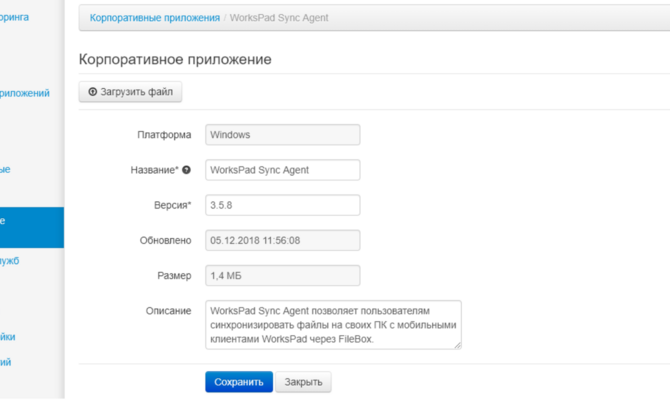Focus the Платформа field showing Windows
Image resolution: width=670 pixels, height=400 pixels.
click(x=282, y=135)
